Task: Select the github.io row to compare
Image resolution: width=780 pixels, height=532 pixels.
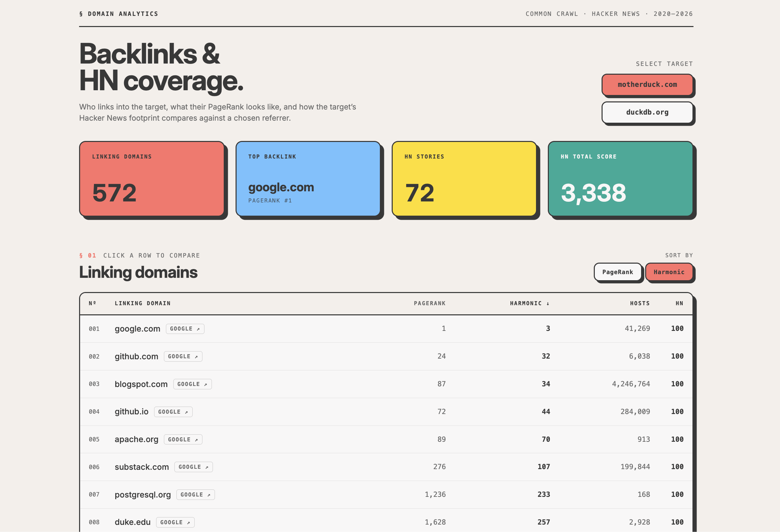Action: pyautogui.click(x=386, y=412)
